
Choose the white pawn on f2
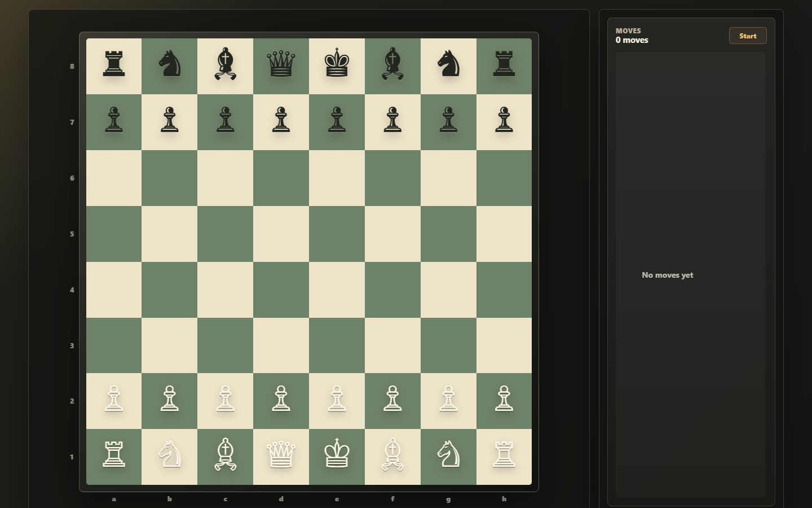392,401
